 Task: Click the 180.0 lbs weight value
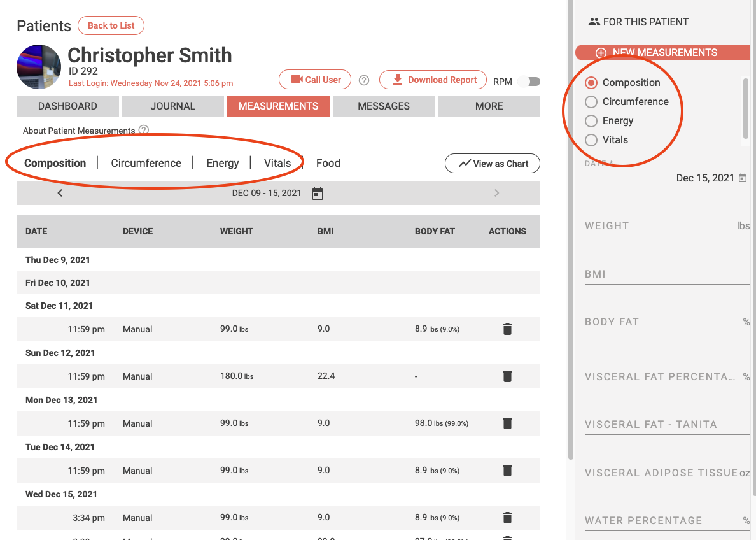coord(236,376)
